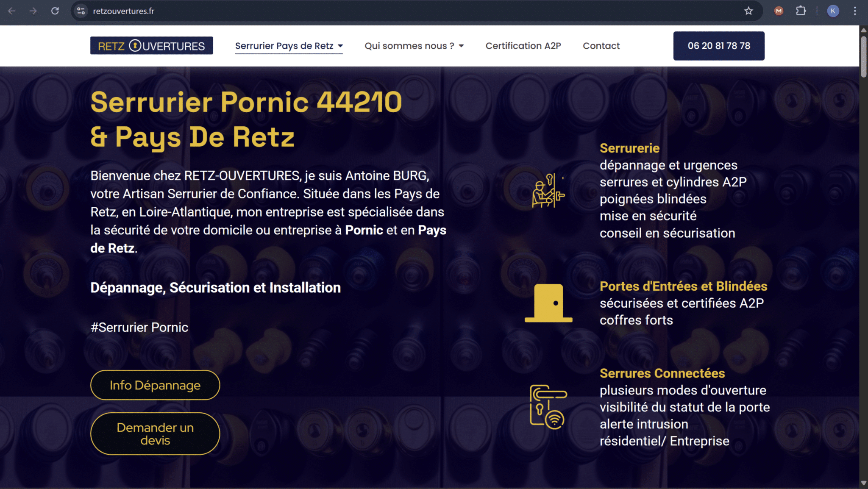Open Chrome's three-dot menu
The image size is (868, 489).
pos(855,11)
